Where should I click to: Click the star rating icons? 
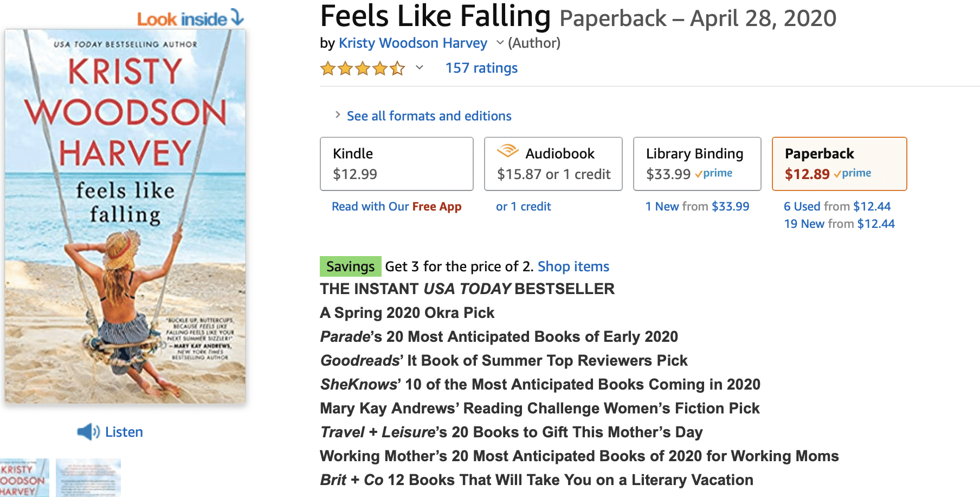click(362, 68)
